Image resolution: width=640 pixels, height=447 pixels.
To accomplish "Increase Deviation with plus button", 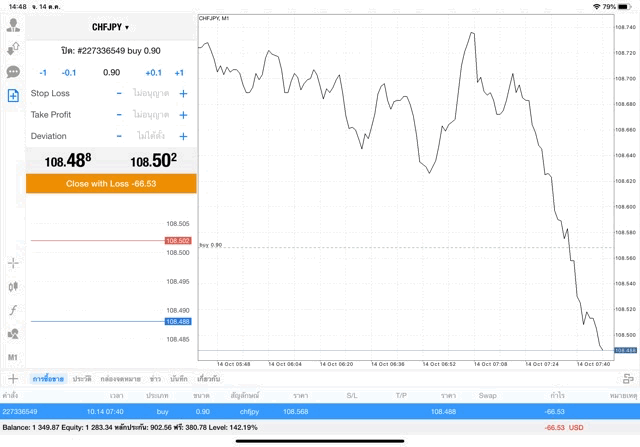I will pyautogui.click(x=184, y=136).
